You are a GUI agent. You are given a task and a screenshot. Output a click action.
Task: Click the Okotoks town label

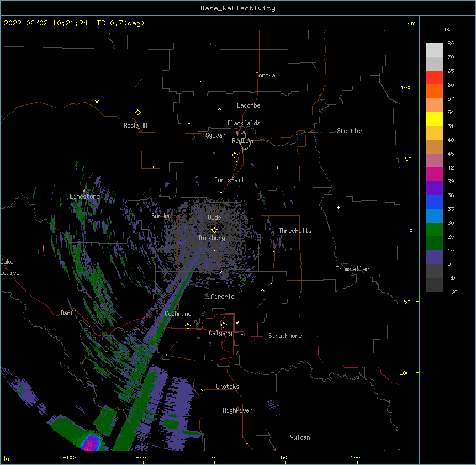click(x=228, y=387)
